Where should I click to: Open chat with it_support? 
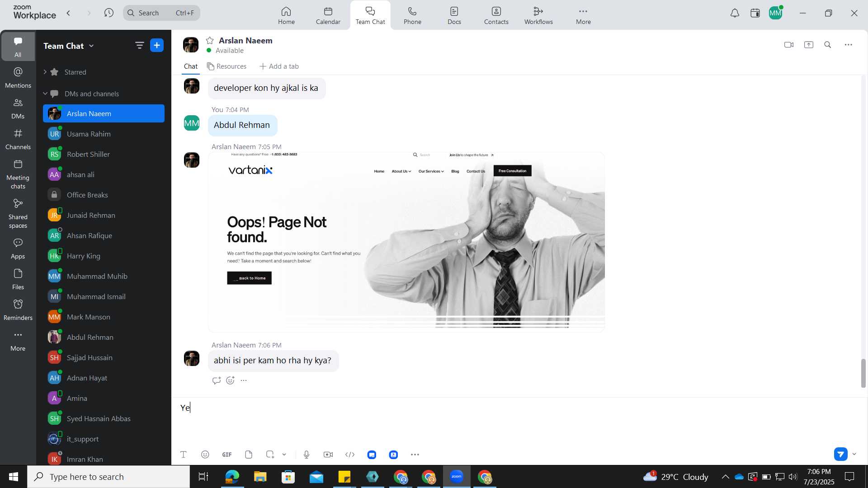[x=104, y=439]
